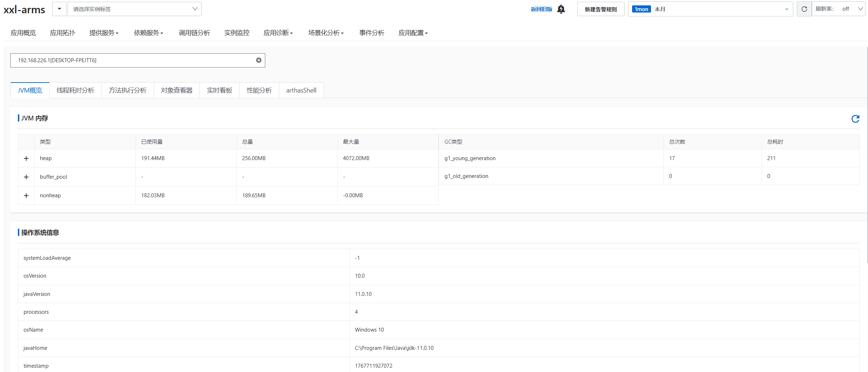Open the 场景化分析 menu
Viewport: 868px width, 372px height.
tap(326, 33)
